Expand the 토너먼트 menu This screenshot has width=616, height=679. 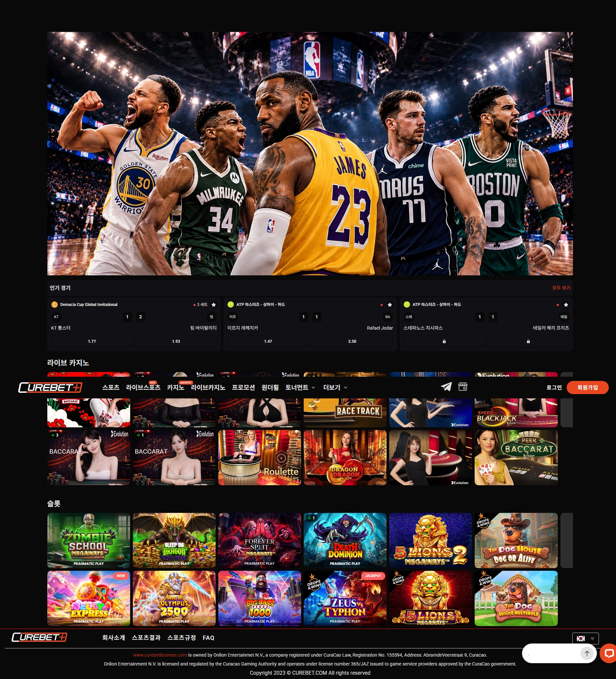click(x=300, y=387)
